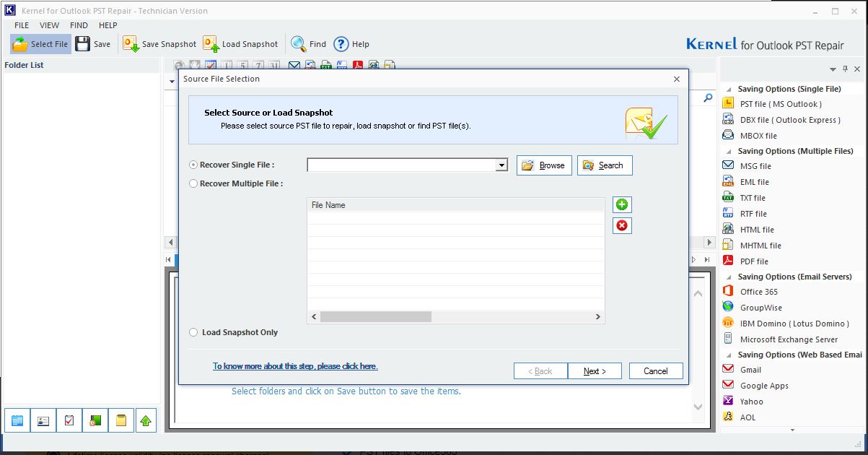
Task: Click the Browse button
Action: [544, 165]
